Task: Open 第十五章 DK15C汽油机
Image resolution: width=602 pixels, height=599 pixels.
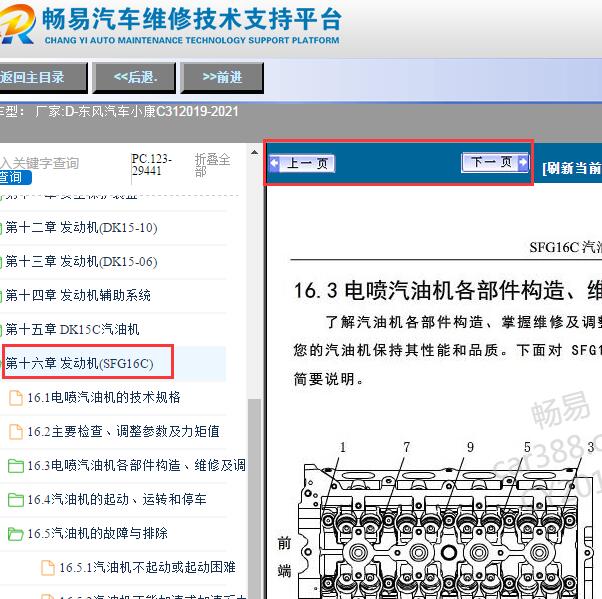Action: pos(72,329)
